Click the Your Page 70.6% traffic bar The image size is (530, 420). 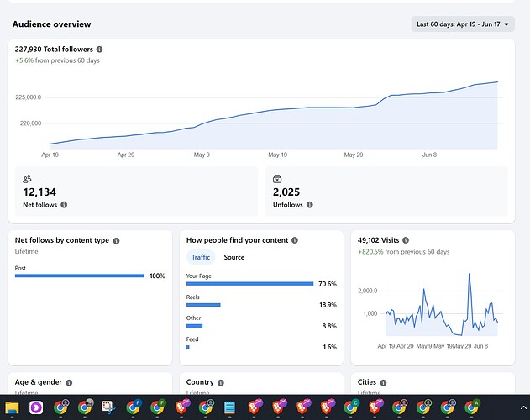pos(249,284)
